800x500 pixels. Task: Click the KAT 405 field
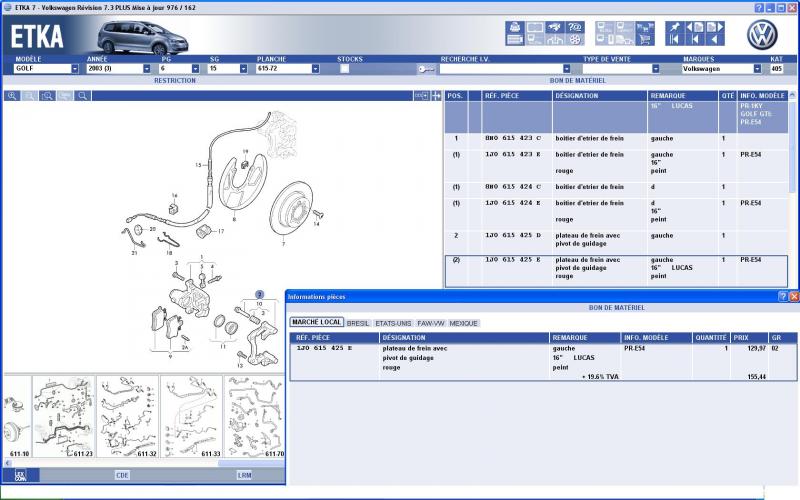click(x=777, y=69)
